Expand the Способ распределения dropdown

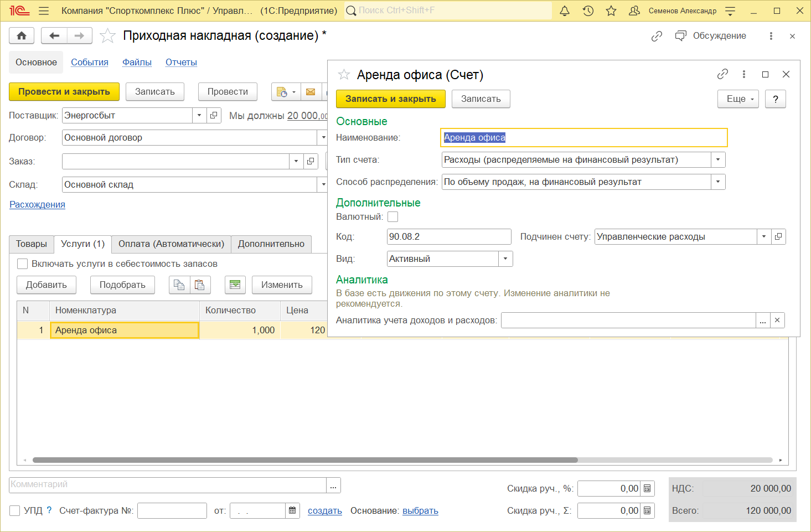pos(718,182)
